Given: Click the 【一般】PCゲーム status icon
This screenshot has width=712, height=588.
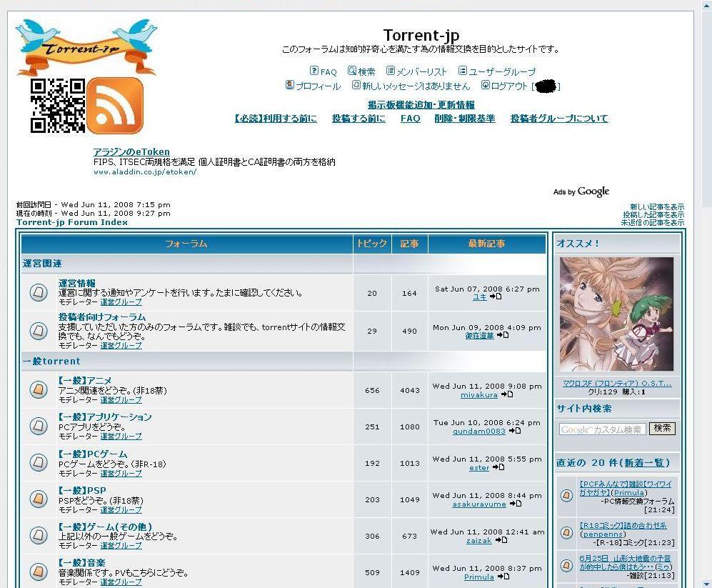Looking at the screenshot, I should (x=39, y=462).
